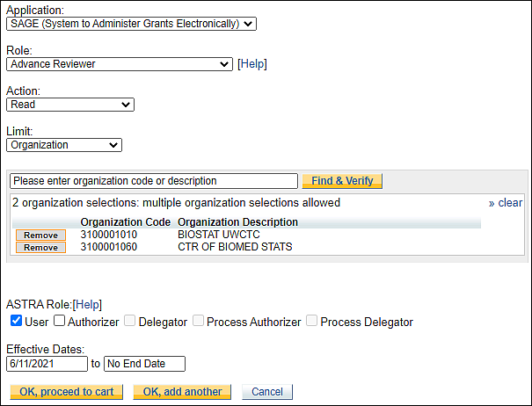Screen dimensions: 532x406
Task: Remove the BIOSTAT UWCTC organization
Action: 40,235
